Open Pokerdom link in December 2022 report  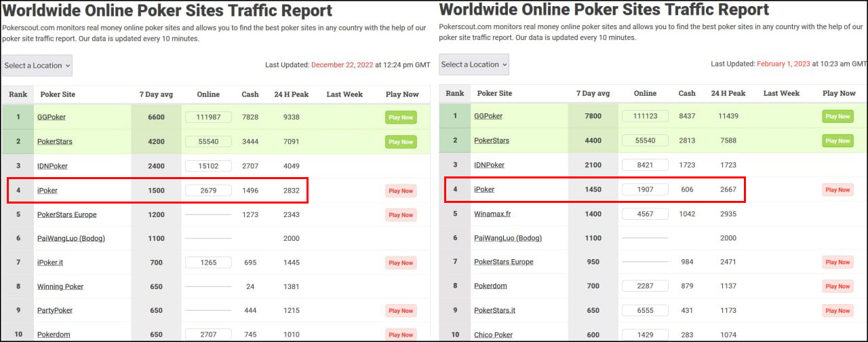(x=54, y=335)
